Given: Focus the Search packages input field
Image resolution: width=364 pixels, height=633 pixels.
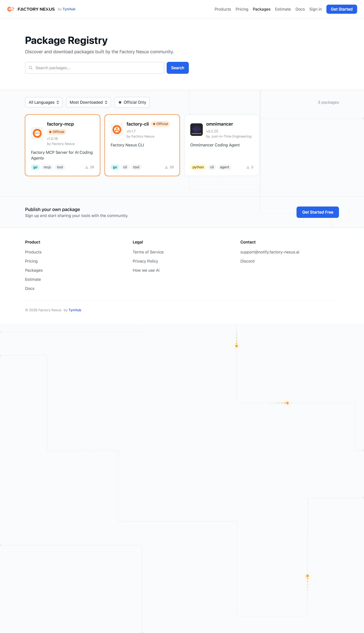Looking at the screenshot, I should (94, 68).
